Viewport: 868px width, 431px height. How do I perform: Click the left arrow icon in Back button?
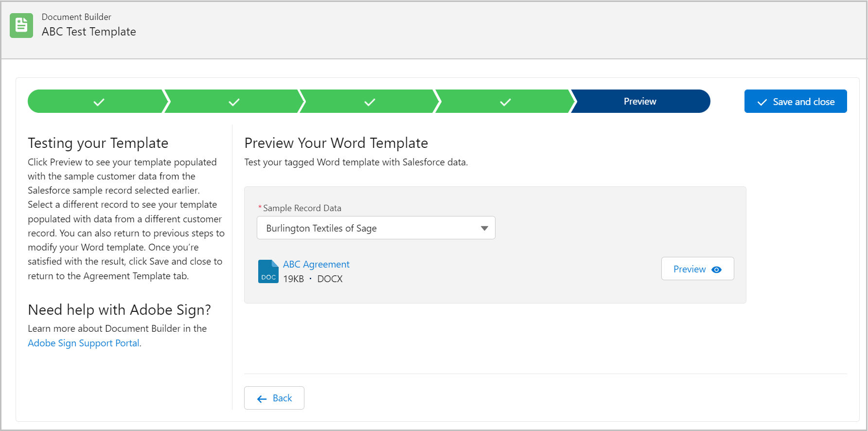click(262, 399)
